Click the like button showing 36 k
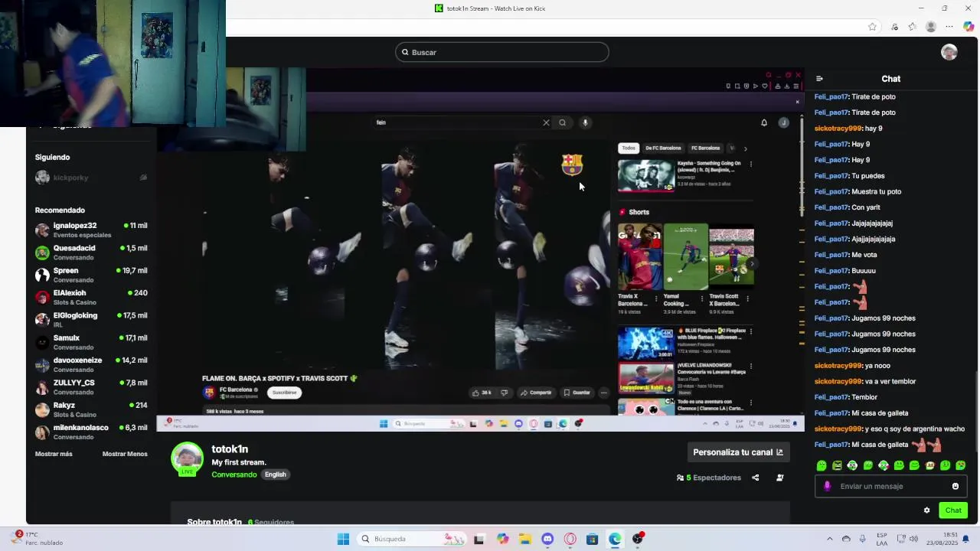The height and width of the screenshot is (551, 980). 482,393
